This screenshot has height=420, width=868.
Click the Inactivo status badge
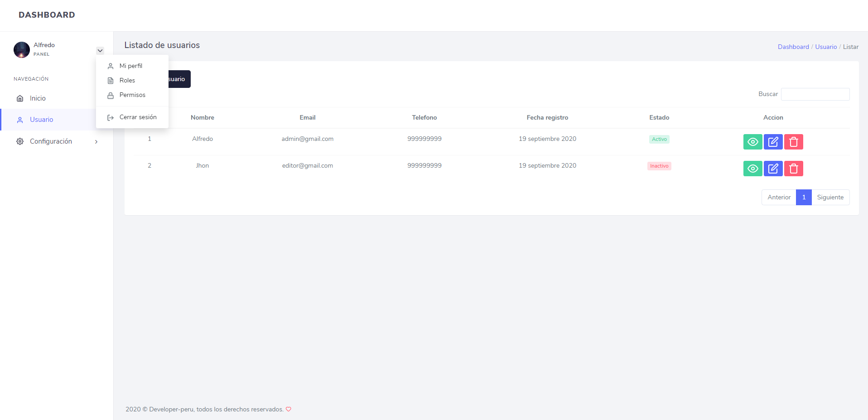coord(659,166)
